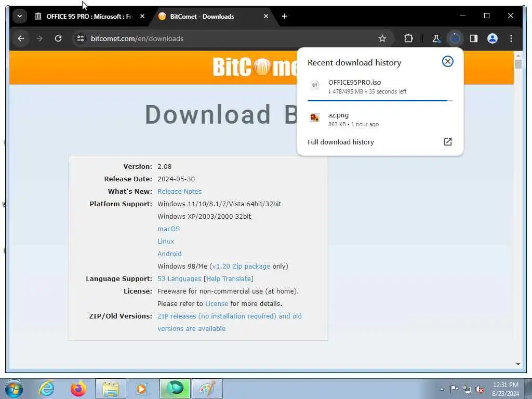The height and width of the screenshot is (399, 532).
Task: Click the muted volume tray icon
Action: [480, 389]
